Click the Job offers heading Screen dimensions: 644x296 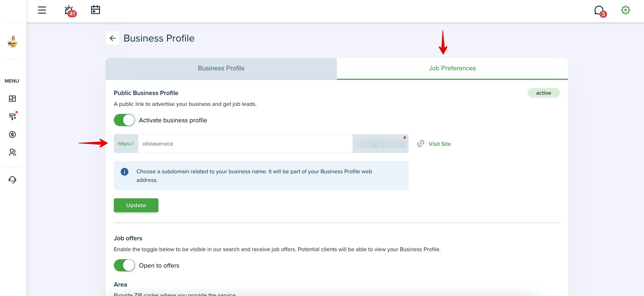(128, 238)
